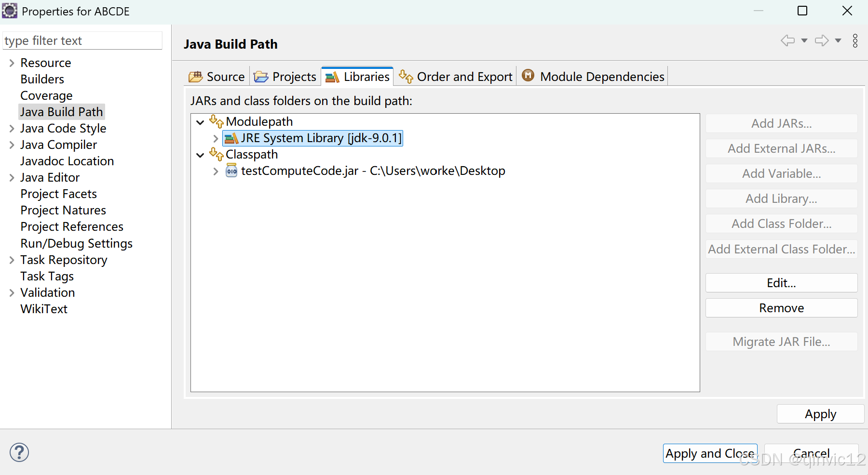Expand the Validation category
868x475 pixels.
click(x=12, y=293)
